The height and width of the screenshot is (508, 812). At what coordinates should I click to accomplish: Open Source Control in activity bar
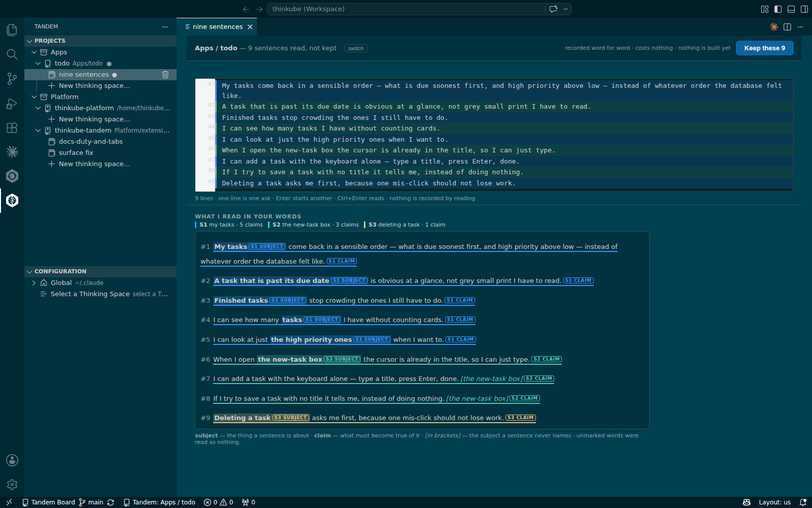(x=12, y=79)
